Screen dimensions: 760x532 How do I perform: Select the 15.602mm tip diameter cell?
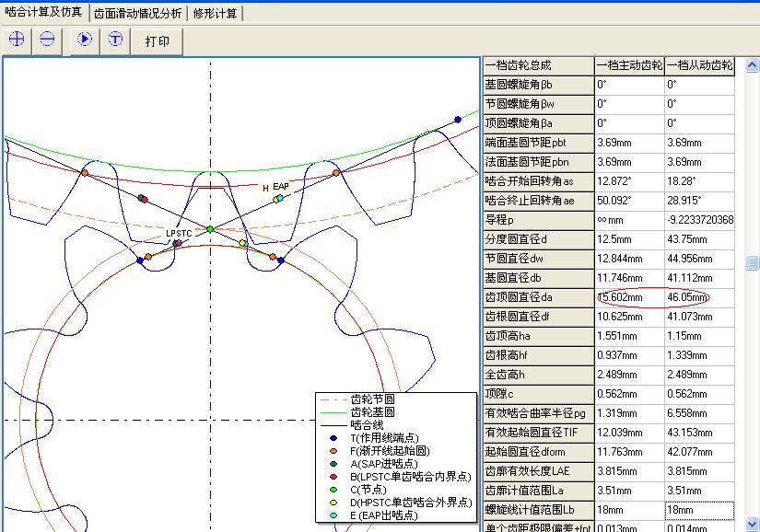(629, 297)
